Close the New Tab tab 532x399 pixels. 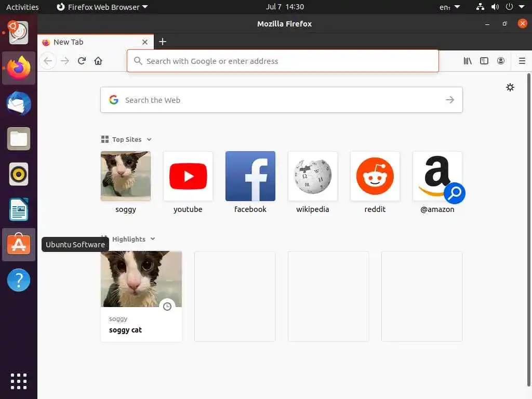145,42
